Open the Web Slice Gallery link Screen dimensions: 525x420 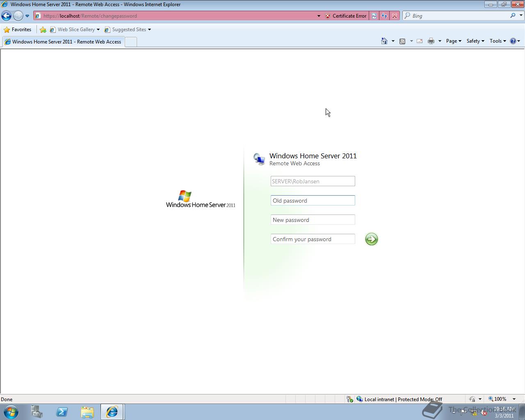pyautogui.click(x=72, y=30)
